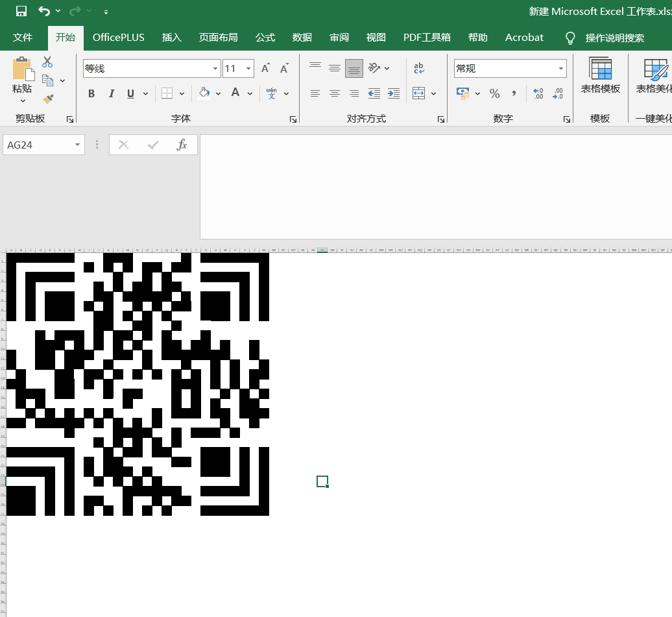The height and width of the screenshot is (617, 672).
Task: Cut selection with scissors icon
Action: tap(47, 62)
